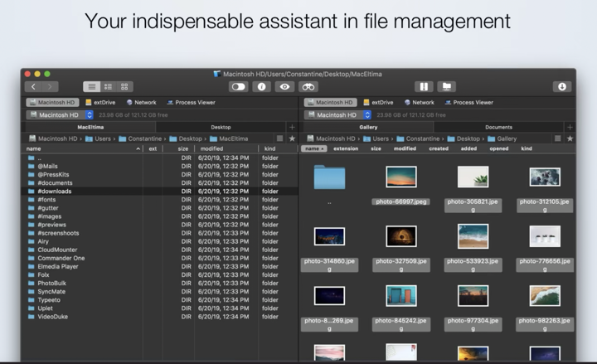Toggle Quick Look eye icon
Image resolution: width=597 pixels, height=364 pixels.
point(284,87)
